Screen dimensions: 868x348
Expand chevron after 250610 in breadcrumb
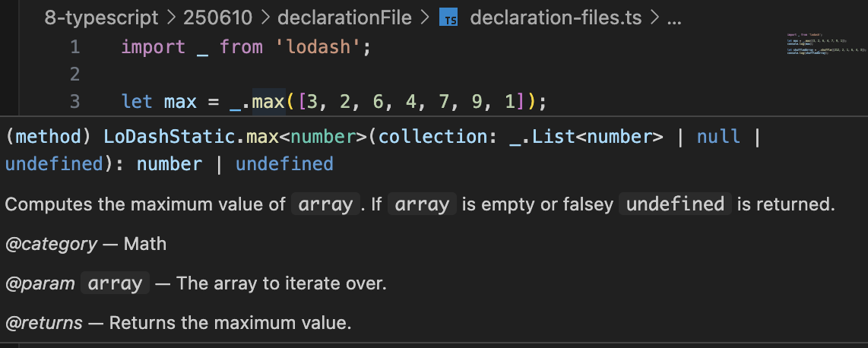coord(265,18)
